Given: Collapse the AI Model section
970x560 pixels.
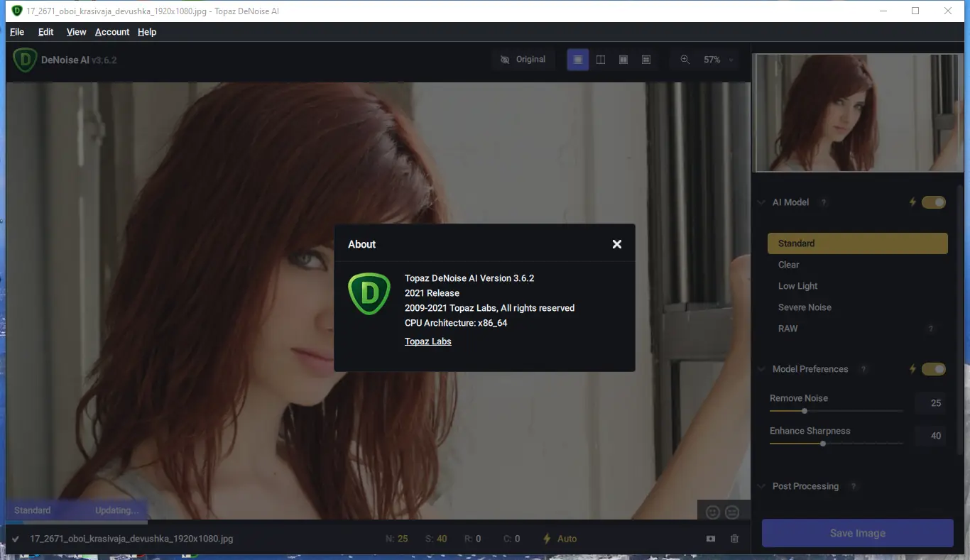Looking at the screenshot, I should pos(761,202).
